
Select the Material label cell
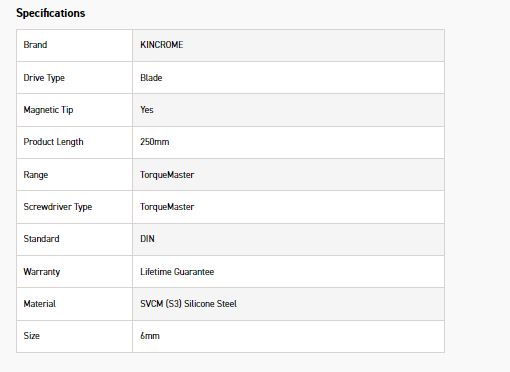[x=74, y=304]
